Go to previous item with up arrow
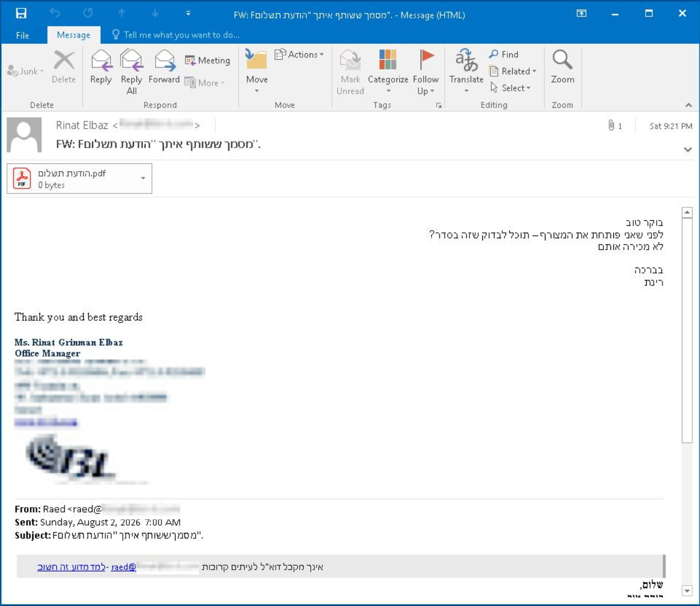The image size is (700, 606). (121, 13)
